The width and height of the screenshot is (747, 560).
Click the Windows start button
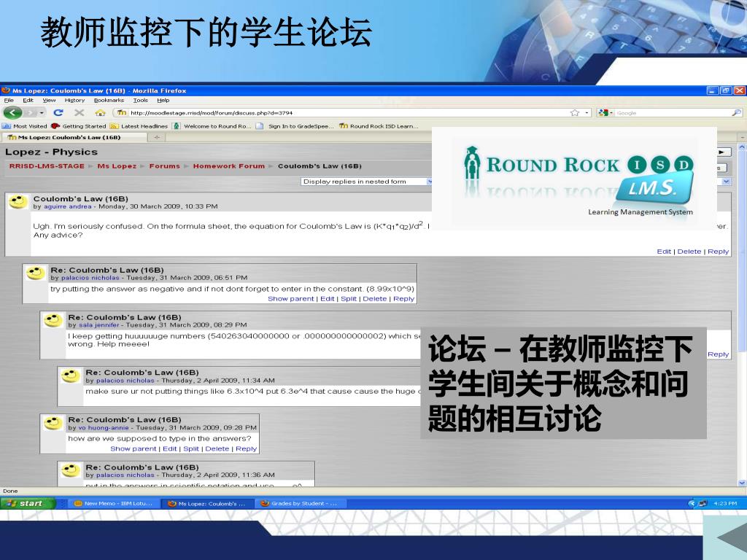click(x=28, y=503)
